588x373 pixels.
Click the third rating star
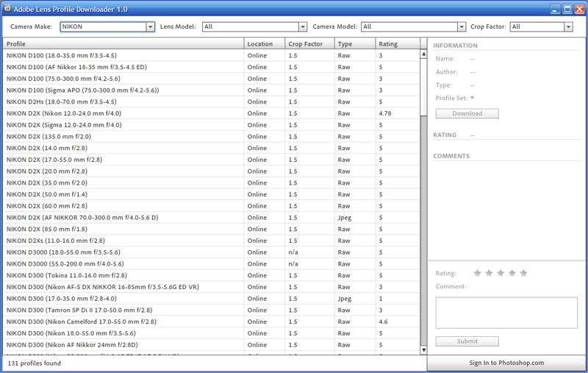501,273
